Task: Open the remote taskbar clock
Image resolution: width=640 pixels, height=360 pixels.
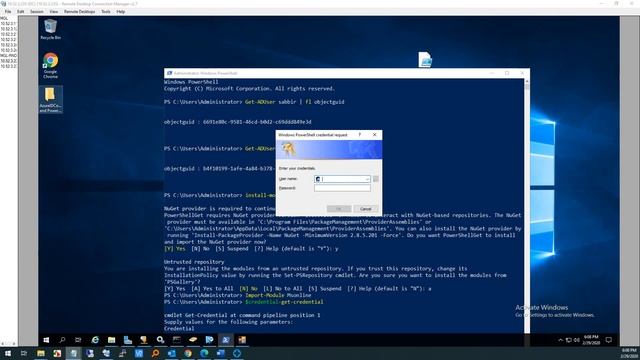Action: click(591, 340)
